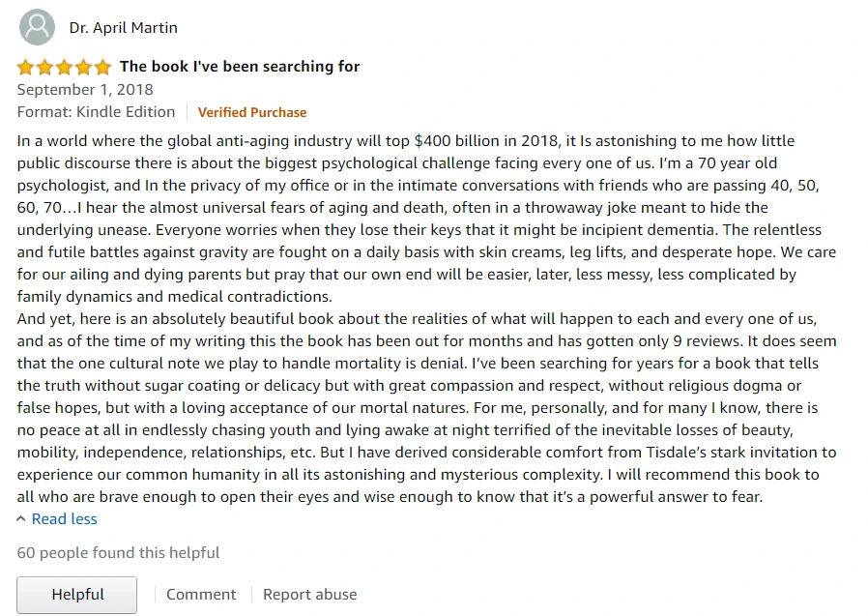
Task: Collapse the review using Read less
Action: (x=64, y=518)
